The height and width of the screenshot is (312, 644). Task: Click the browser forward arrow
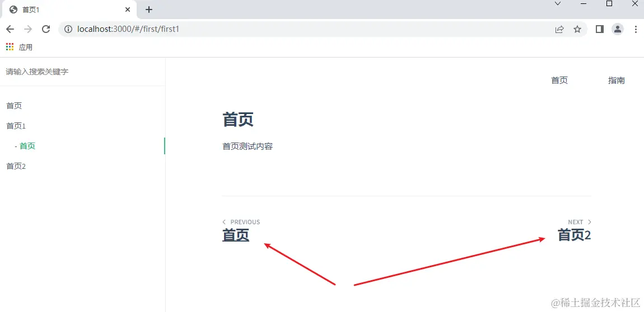coord(28,29)
